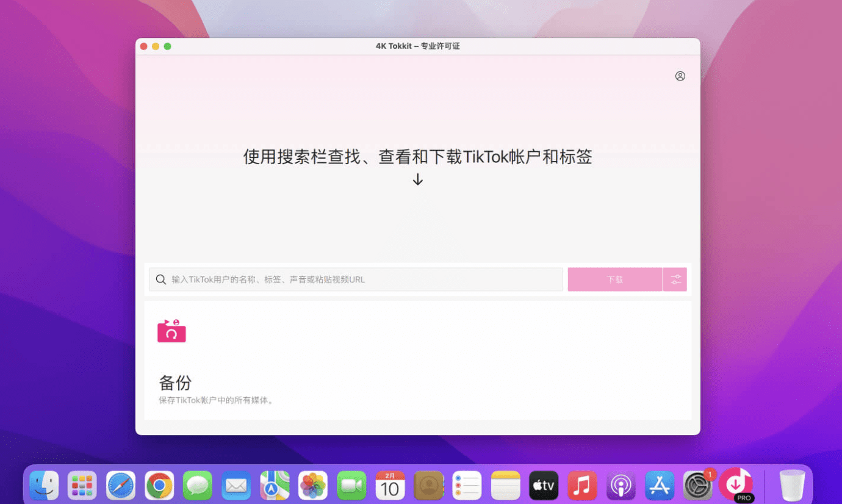
Task: Open download settings sliders icon
Action: tap(675, 279)
